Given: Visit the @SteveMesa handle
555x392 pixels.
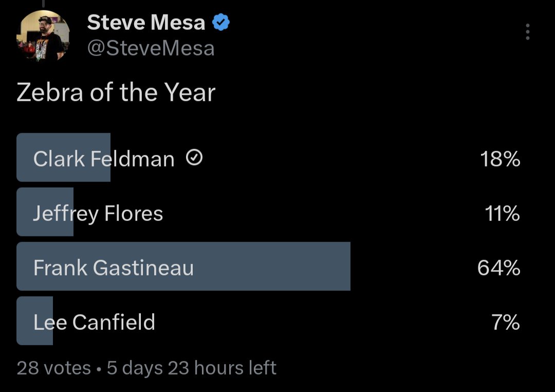Looking at the screenshot, I should [x=151, y=48].
